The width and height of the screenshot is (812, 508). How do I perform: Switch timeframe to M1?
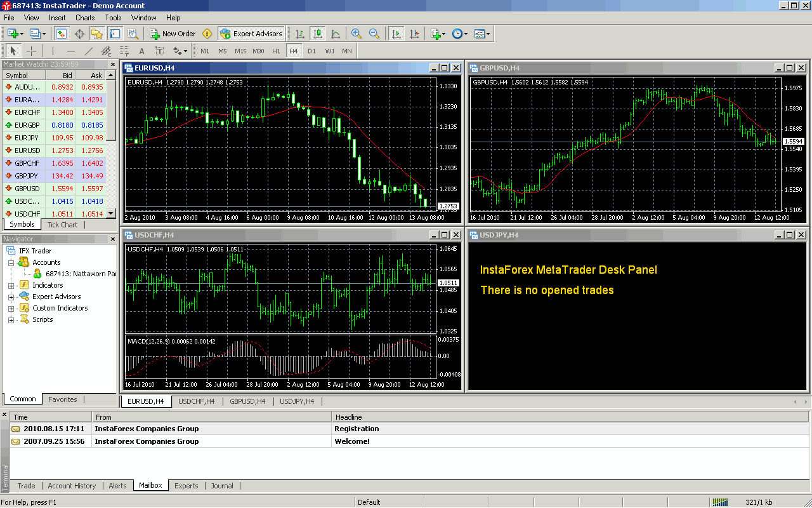(205, 51)
